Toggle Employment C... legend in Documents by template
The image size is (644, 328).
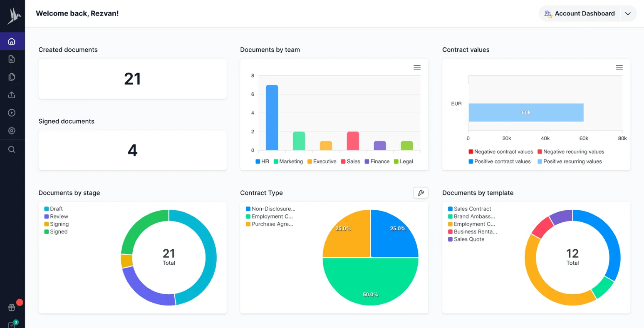coord(472,224)
